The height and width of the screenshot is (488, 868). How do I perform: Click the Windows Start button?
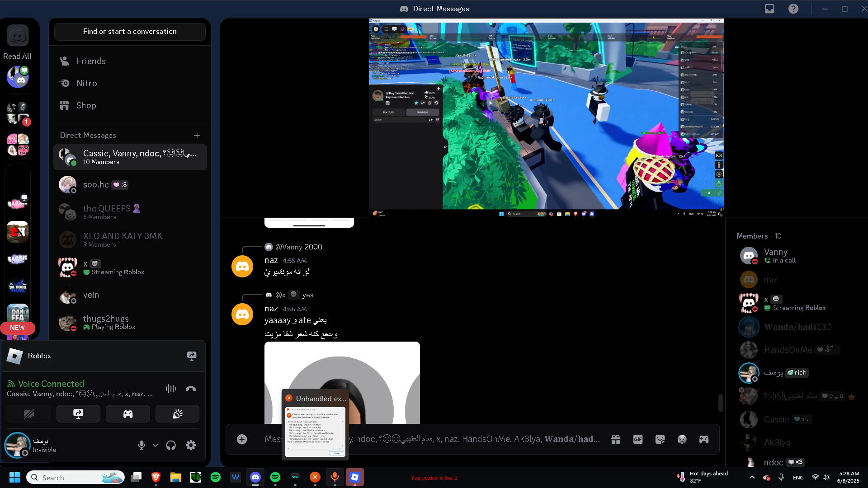tap(14, 477)
